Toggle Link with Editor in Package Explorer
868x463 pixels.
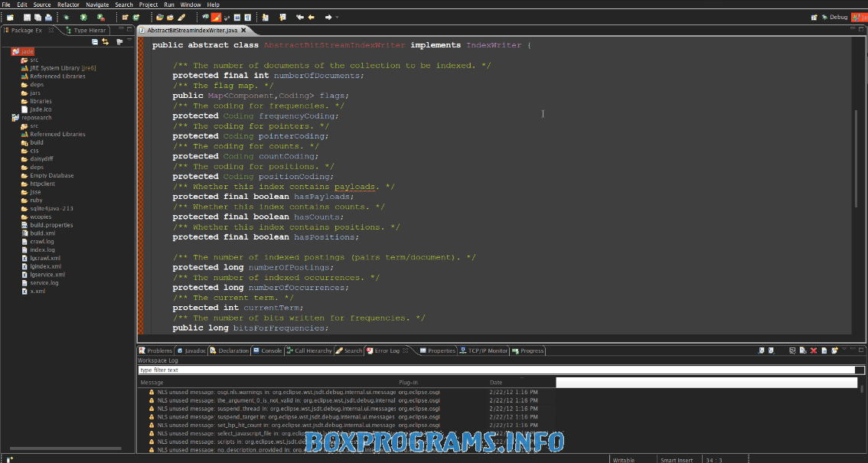point(105,41)
